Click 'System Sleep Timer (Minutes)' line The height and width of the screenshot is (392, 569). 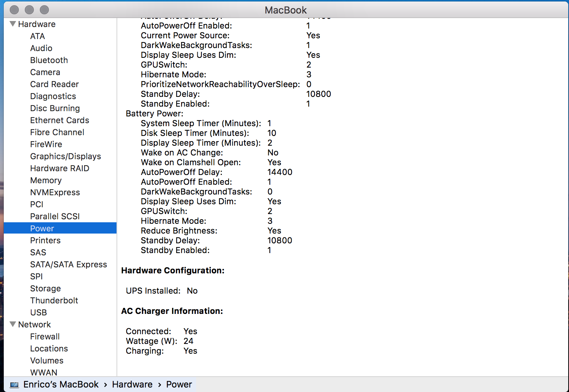[206, 124]
